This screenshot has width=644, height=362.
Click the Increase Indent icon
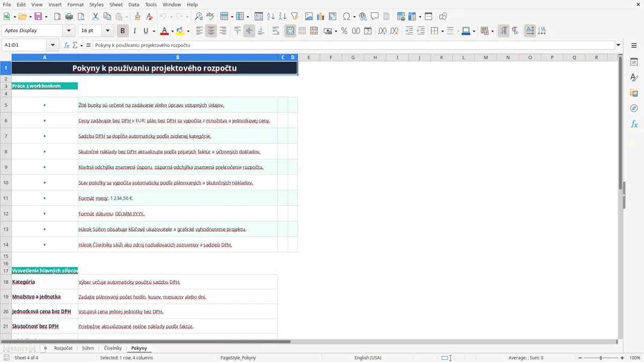pos(409,31)
